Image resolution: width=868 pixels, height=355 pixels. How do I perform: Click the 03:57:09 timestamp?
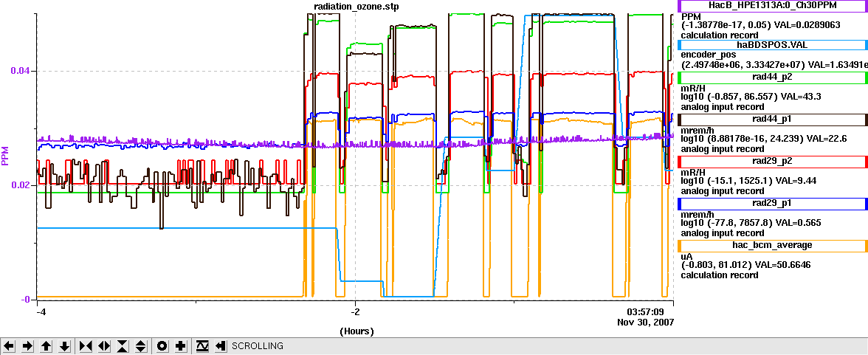(x=645, y=311)
